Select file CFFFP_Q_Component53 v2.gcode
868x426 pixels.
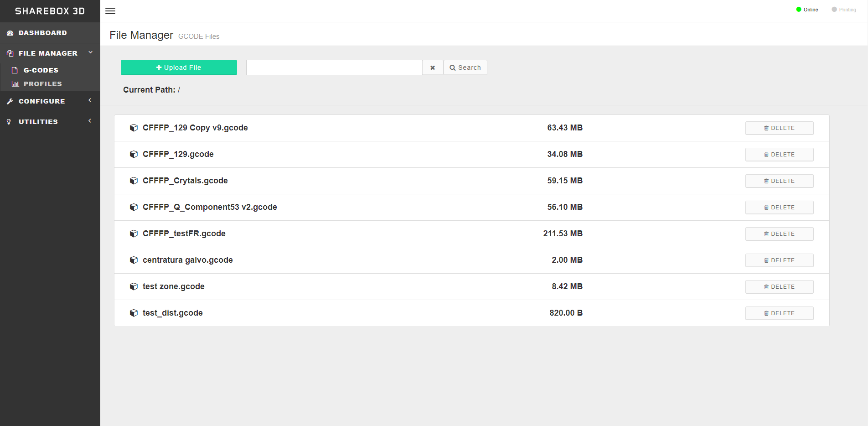(210, 207)
